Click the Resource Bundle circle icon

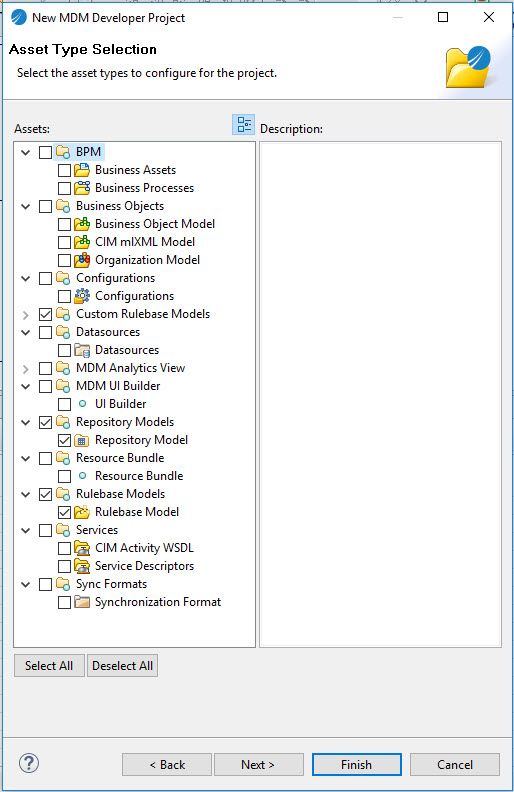[82, 476]
